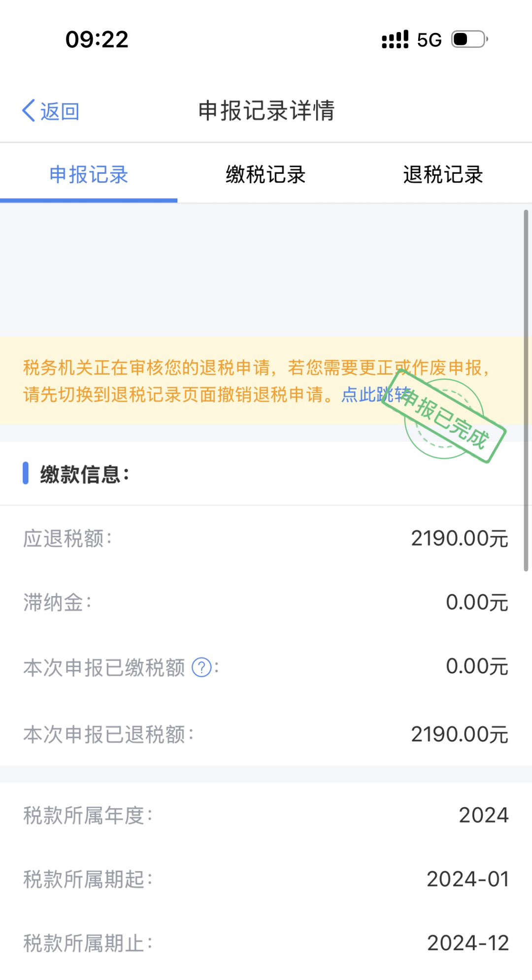
Task: Tap the battery icon in status bar
Action: click(x=469, y=39)
